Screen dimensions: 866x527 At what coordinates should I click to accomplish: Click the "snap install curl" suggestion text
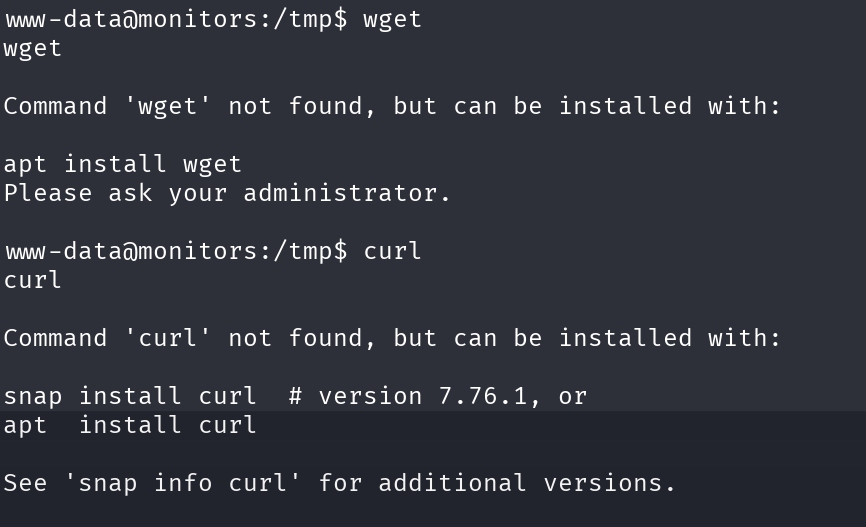coord(130,396)
